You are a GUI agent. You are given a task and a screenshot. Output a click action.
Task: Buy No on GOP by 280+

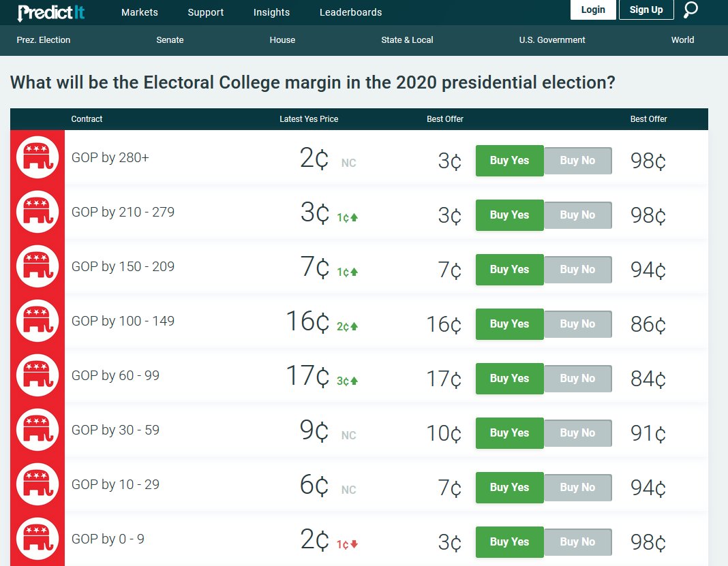click(577, 161)
